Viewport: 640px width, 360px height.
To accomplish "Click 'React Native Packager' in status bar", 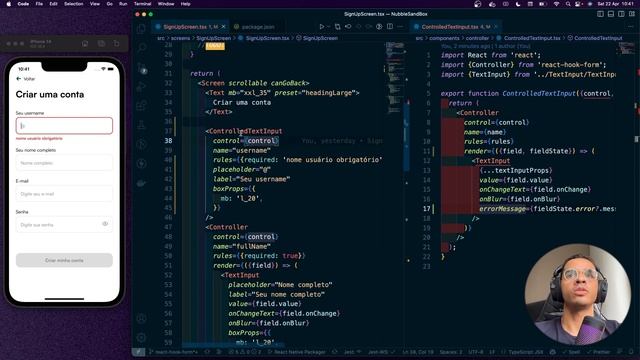I will pyautogui.click(x=297, y=352).
